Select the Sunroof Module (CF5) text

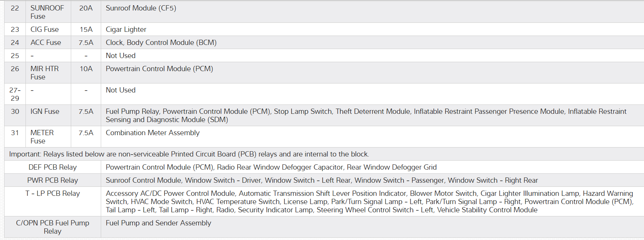pos(141,8)
